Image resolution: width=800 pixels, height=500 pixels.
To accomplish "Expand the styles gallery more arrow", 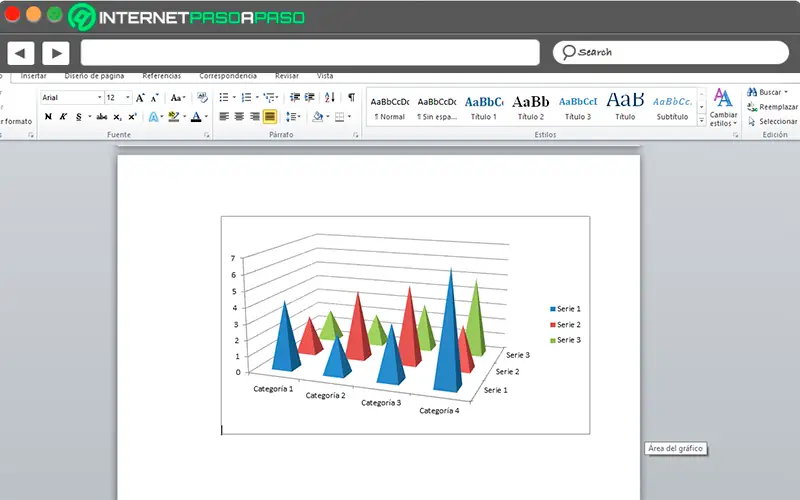I will click(x=702, y=121).
